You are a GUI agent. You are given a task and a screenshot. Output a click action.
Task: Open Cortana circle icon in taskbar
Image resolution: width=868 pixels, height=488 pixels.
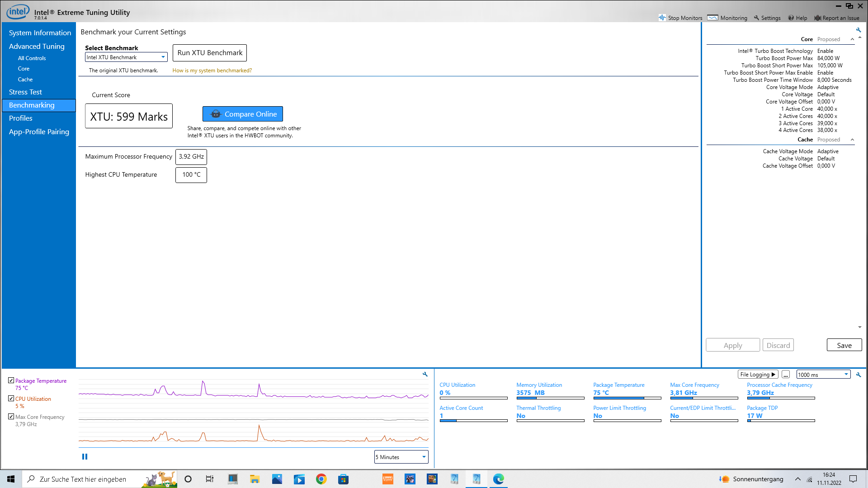pyautogui.click(x=188, y=479)
